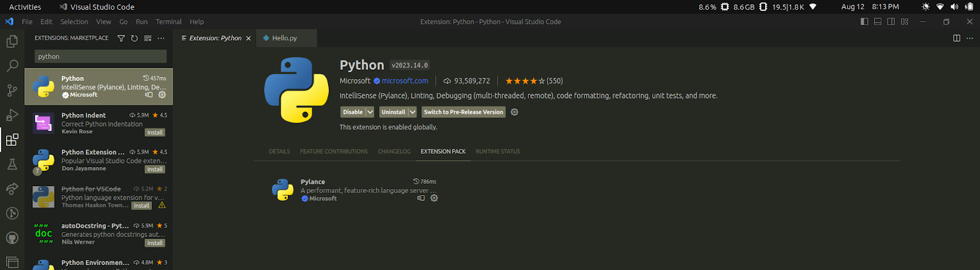980x270 pixels.
Task: Open the GitHub view in activity bar
Action: [x=12, y=238]
